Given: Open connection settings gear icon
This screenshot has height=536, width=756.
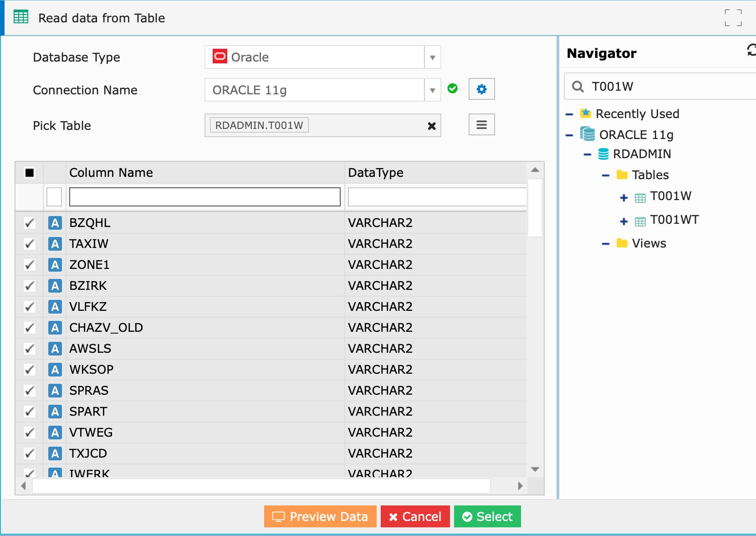Looking at the screenshot, I should [481, 89].
